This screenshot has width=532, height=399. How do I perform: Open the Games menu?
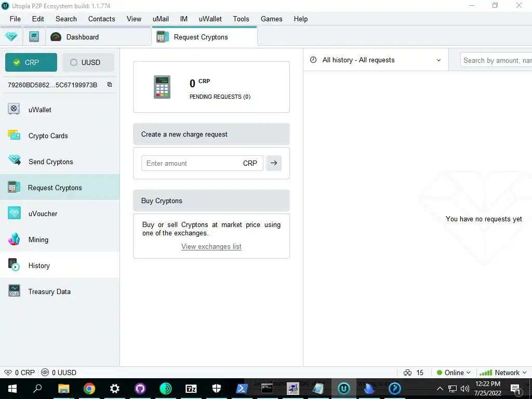[271, 19]
